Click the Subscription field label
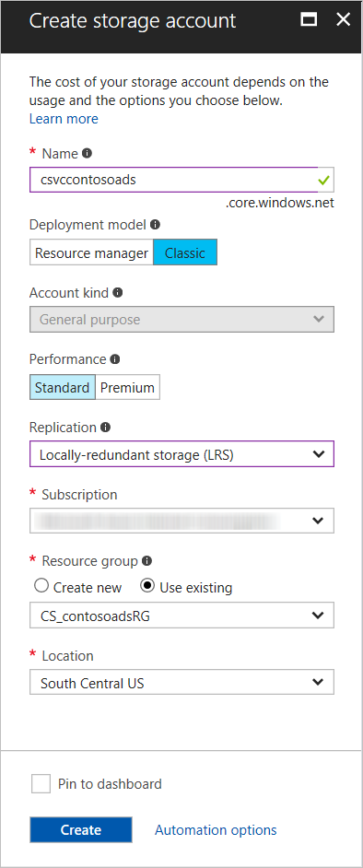The height and width of the screenshot is (868, 363). pyautogui.click(x=79, y=494)
